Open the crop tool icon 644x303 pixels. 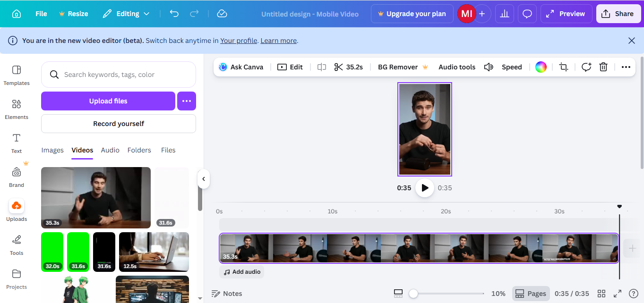point(563,67)
